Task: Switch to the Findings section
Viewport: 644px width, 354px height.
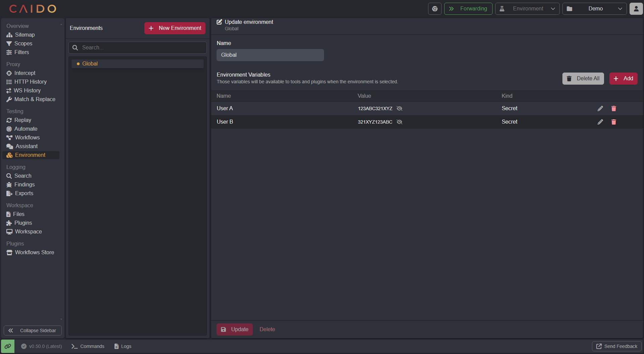Action: [x=24, y=184]
